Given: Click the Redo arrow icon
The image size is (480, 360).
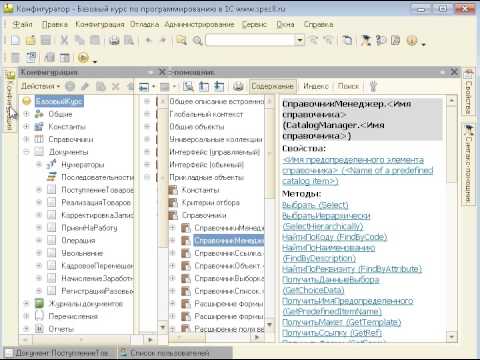Looking at the screenshot, I should pyautogui.click(x=163, y=41).
